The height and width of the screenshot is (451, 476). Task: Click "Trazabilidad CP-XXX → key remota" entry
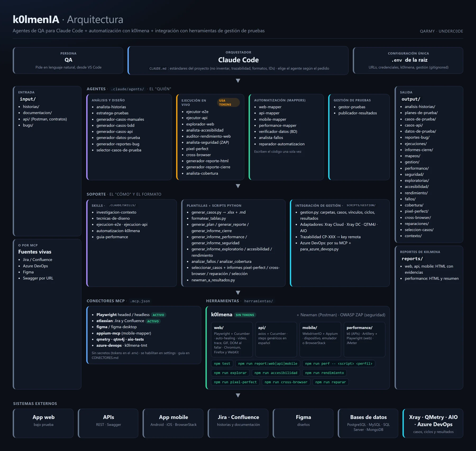click(x=330, y=237)
